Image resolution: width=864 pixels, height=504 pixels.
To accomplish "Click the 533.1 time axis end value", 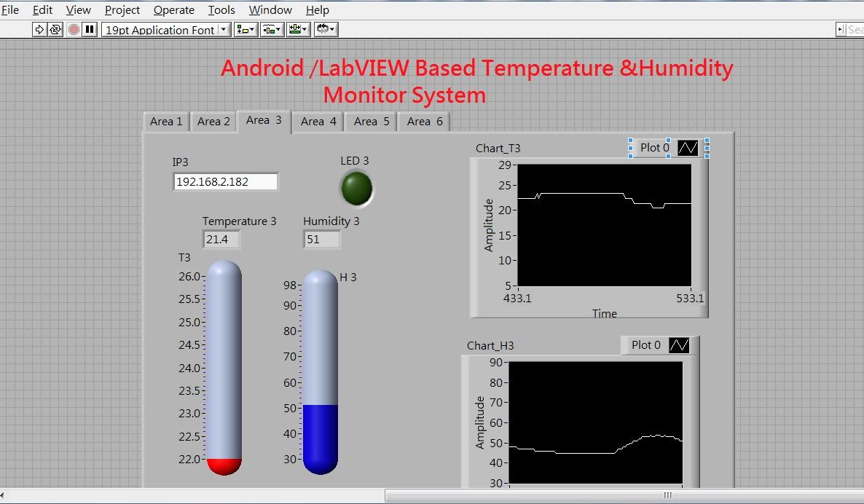I will coord(690,298).
